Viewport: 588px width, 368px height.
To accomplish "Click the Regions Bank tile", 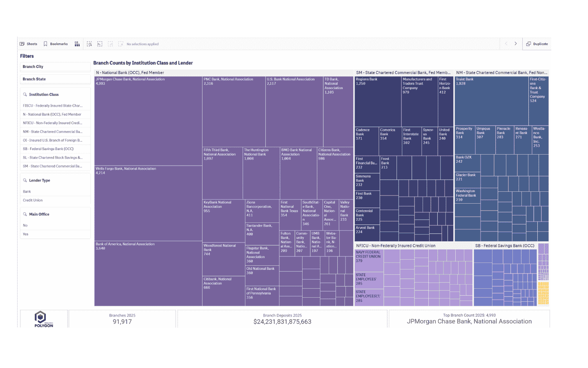I will coord(378,101).
